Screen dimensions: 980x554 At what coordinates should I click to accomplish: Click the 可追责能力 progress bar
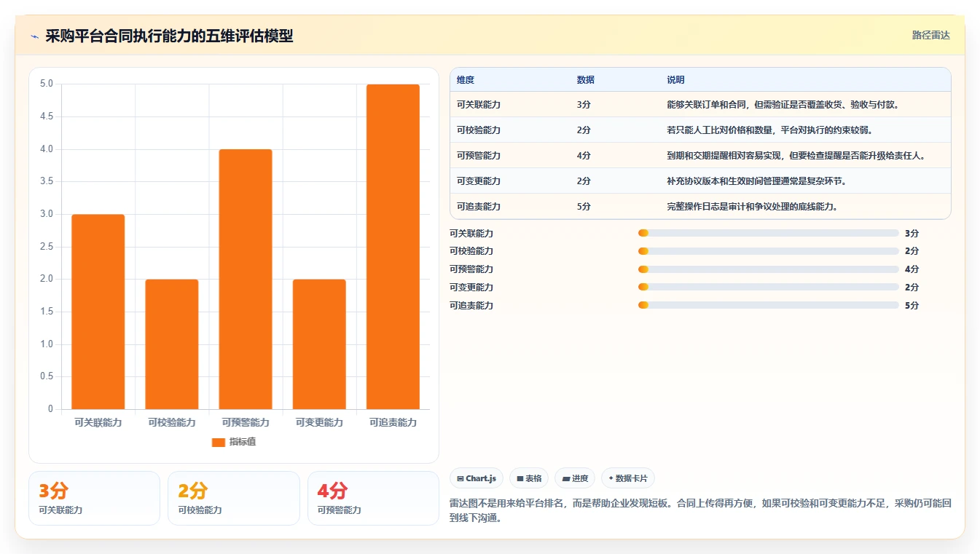point(768,305)
